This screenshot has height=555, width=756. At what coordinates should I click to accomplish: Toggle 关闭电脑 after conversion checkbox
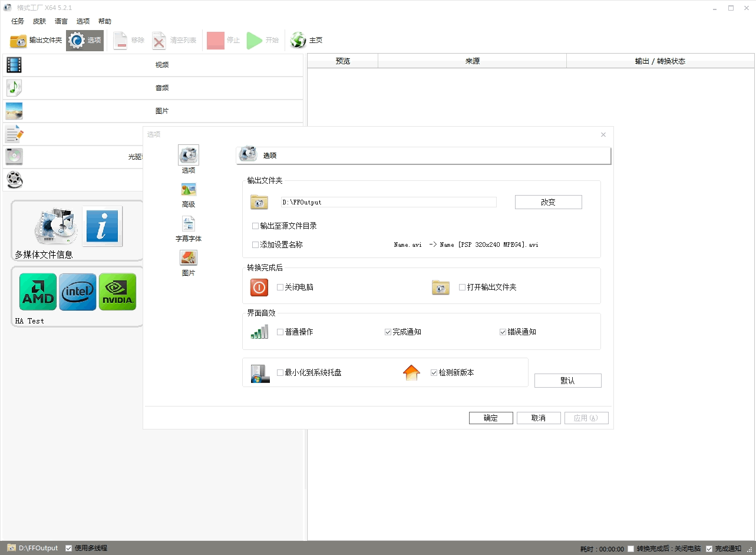click(280, 288)
